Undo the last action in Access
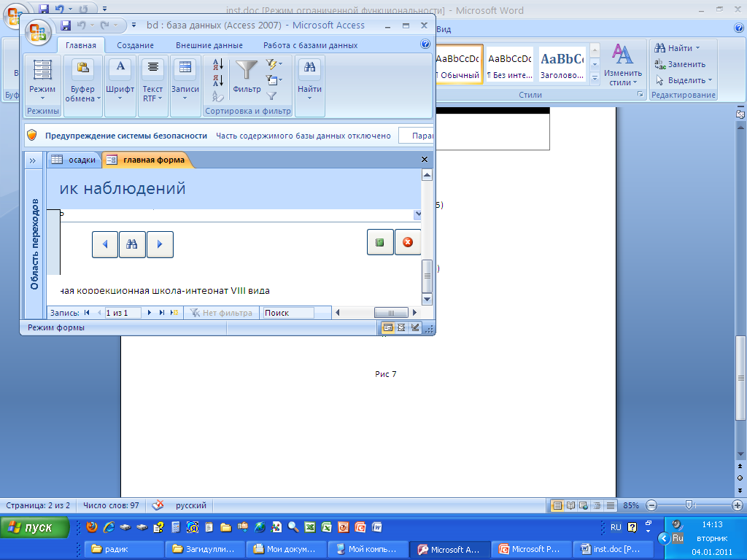The width and height of the screenshot is (747, 560). click(82, 26)
